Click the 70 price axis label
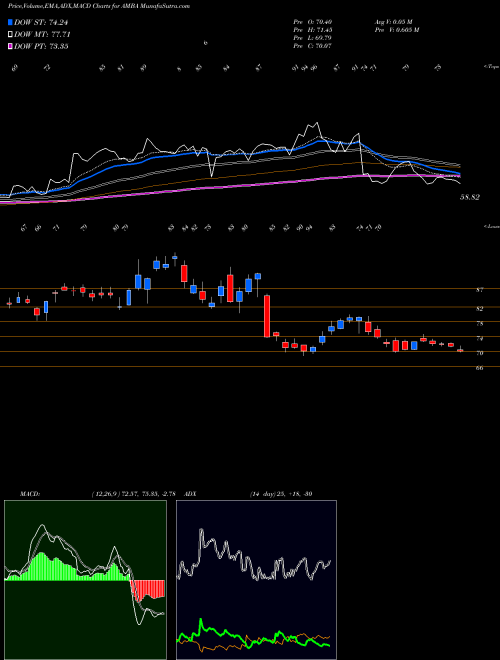The width and height of the screenshot is (500, 660). [x=479, y=353]
